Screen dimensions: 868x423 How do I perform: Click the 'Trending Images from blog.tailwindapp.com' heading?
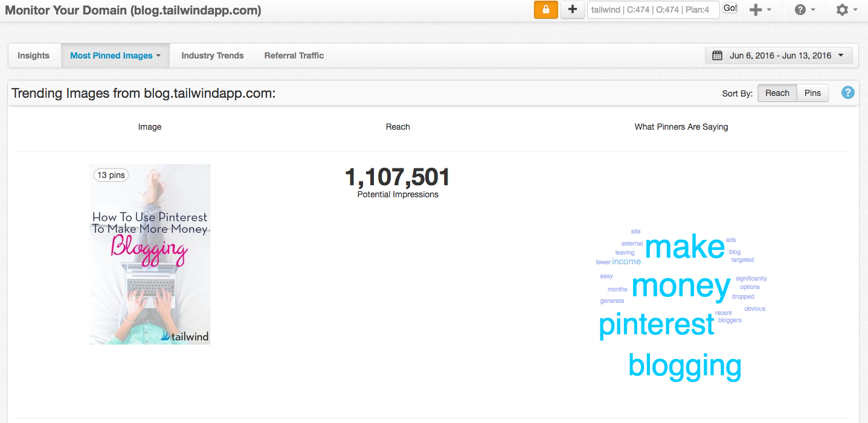[144, 94]
